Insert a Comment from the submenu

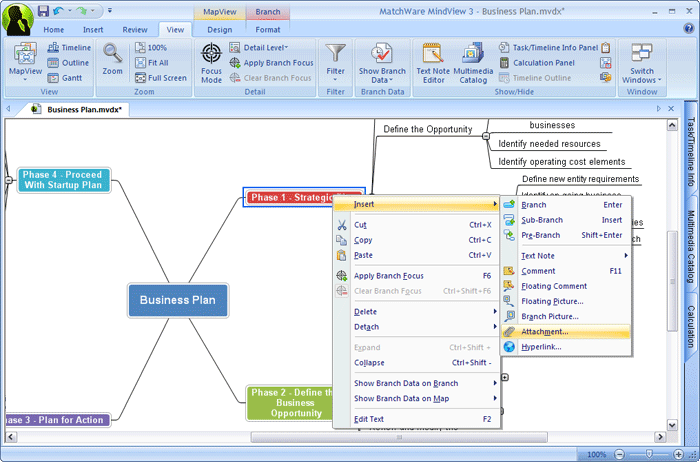point(566,271)
